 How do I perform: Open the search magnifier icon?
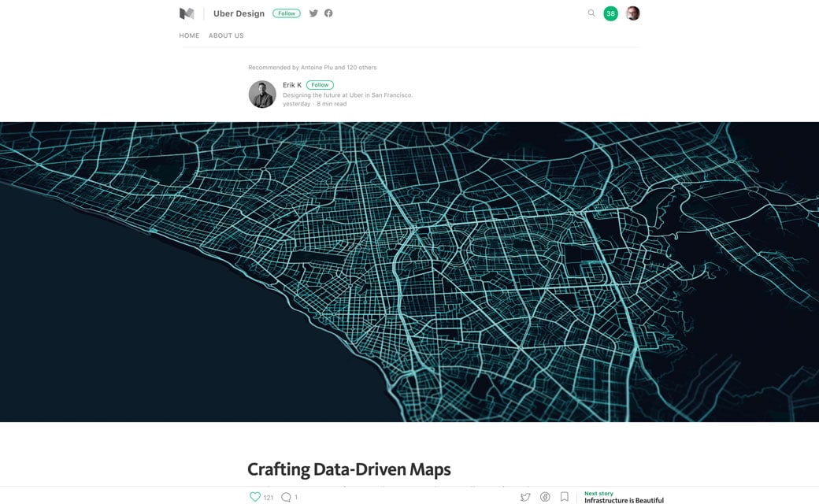[591, 13]
